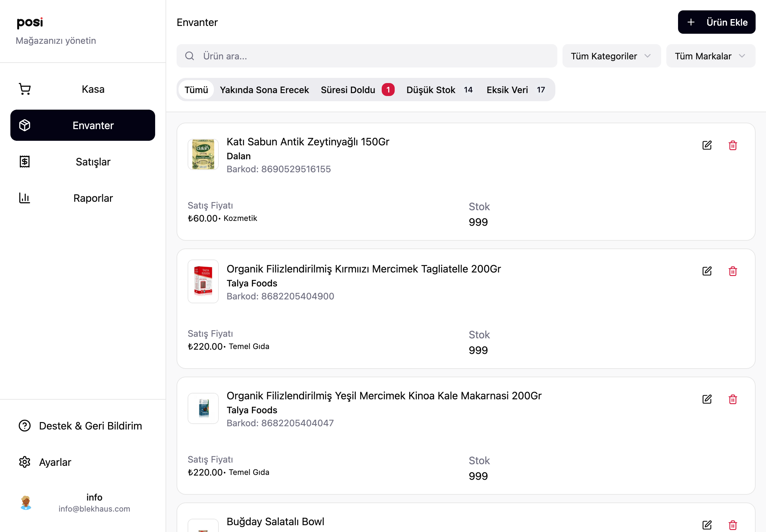766x532 pixels.
Task: Click the Buğday Salatalı Bowl title
Action: (276, 521)
